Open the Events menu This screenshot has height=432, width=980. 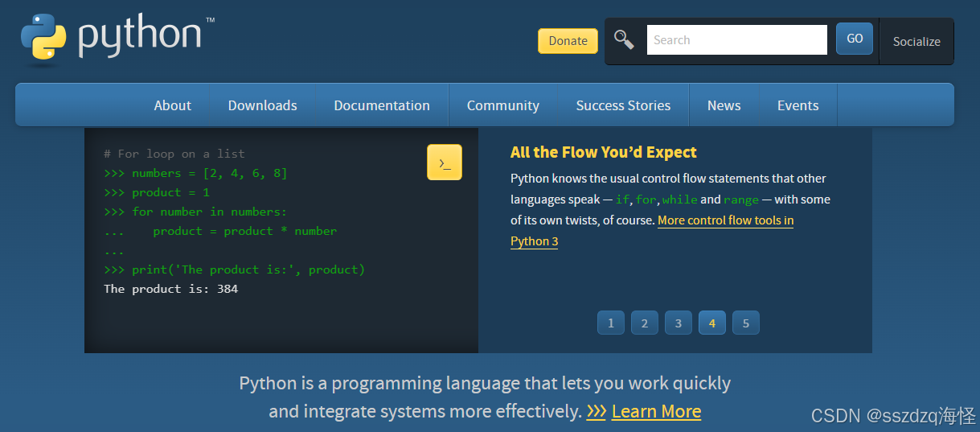(798, 105)
